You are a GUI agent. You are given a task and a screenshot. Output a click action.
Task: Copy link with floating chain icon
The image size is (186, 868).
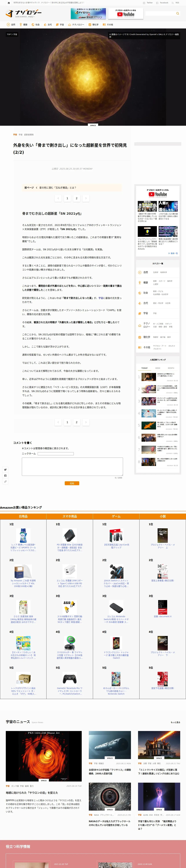point(5,481)
